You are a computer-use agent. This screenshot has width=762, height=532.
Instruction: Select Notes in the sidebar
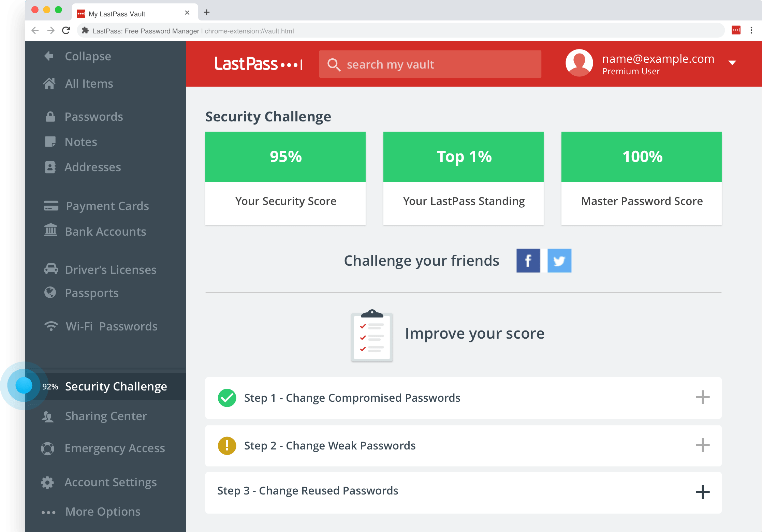point(80,142)
